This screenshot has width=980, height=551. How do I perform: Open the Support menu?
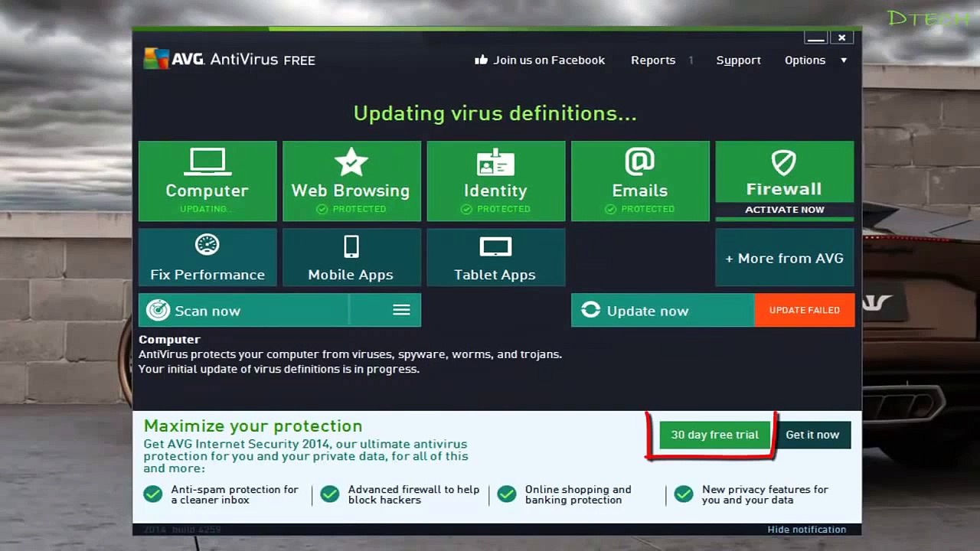pos(738,60)
